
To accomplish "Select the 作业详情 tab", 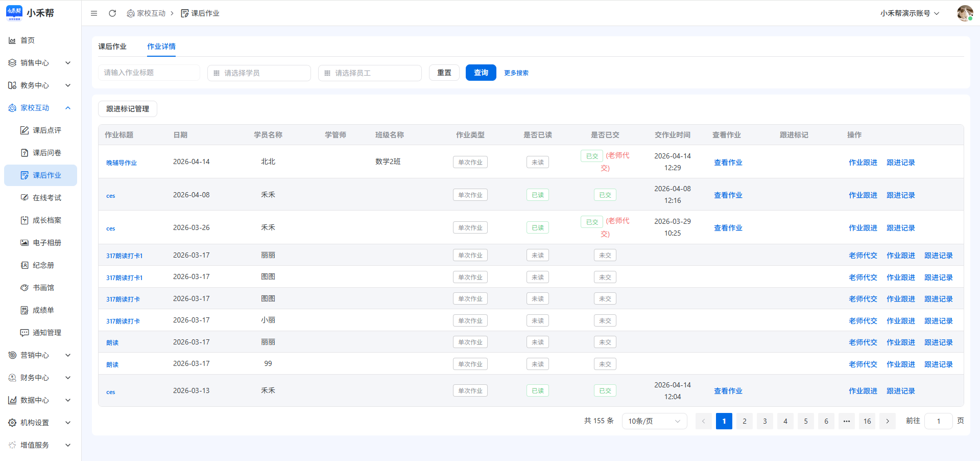I will click(161, 47).
